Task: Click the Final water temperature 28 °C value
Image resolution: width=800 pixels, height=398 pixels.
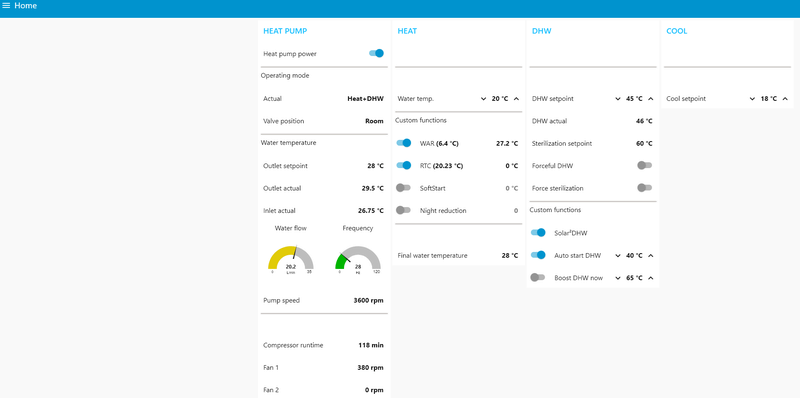Action: [x=510, y=256]
